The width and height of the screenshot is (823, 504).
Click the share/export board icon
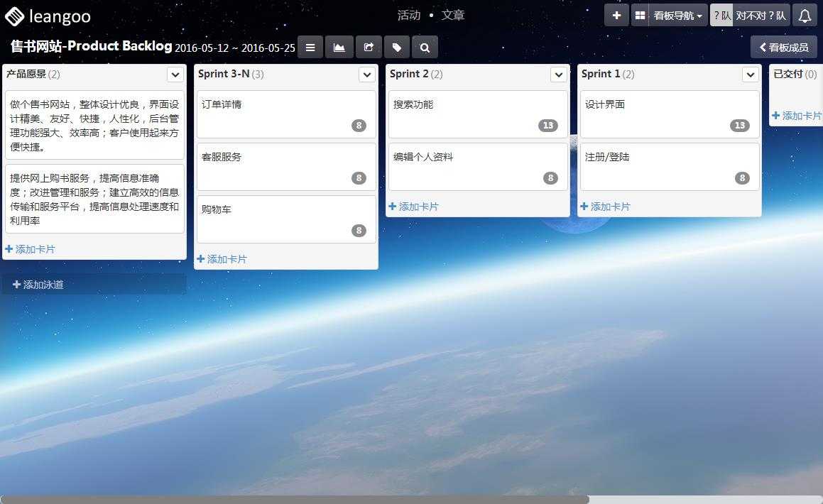click(368, 47)
